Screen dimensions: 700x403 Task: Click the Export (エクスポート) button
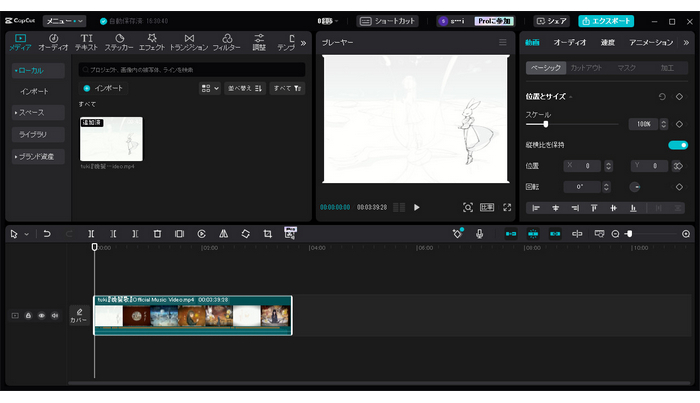(x=606, y=21)
